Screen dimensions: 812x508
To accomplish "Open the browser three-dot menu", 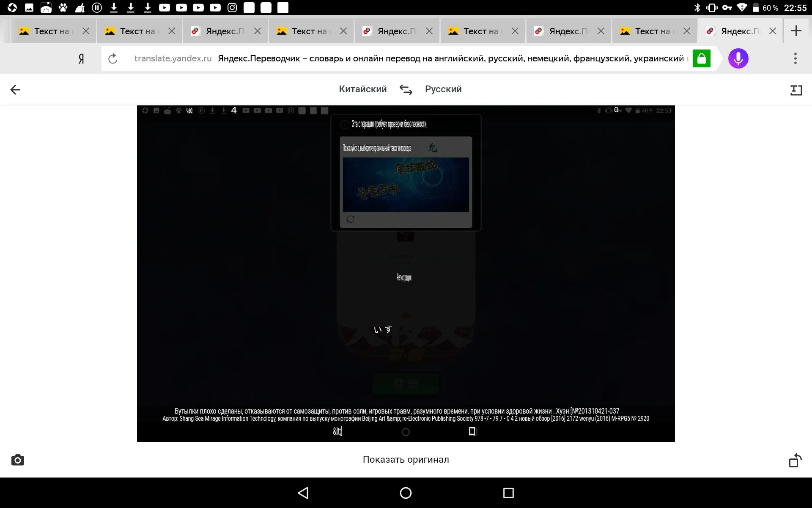I will click(795, 58).
